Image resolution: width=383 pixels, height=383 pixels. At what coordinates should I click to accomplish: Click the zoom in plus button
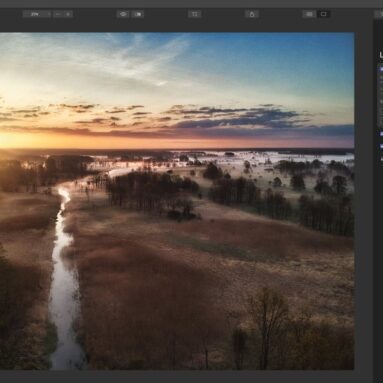pyautogui.click(x=68, y=14)
